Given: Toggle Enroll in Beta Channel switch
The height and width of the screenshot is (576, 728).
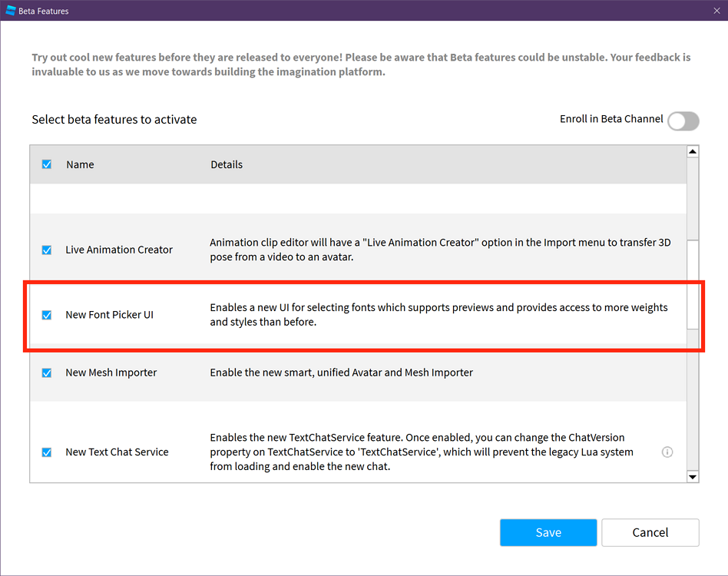Looking at the screenshot, I should coord(683,121).
